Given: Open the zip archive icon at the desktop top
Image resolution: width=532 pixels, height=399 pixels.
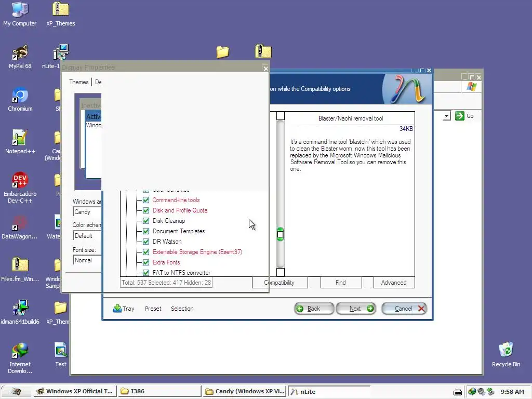Looking at the screenshot, I should tap(263, 51).
